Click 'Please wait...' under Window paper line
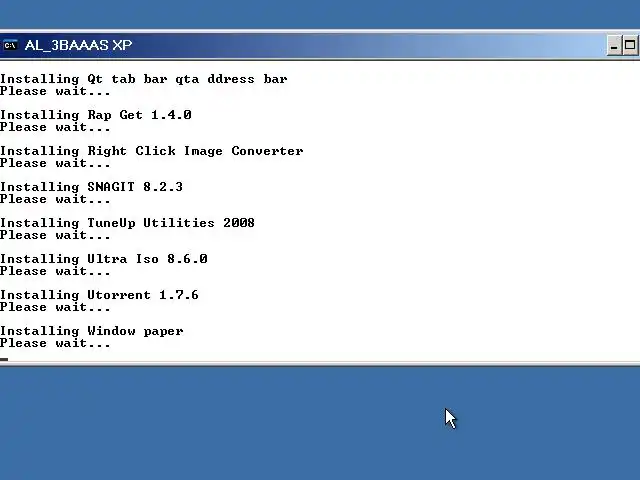 (x=55, y=343)
